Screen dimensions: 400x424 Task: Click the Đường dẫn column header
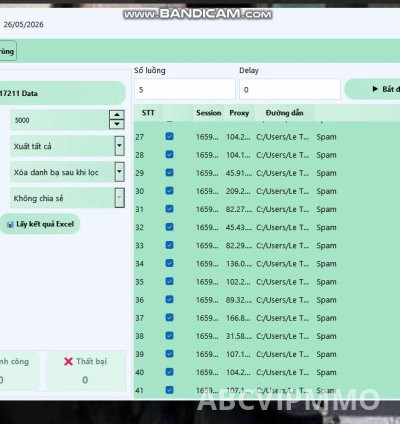tap(284, 113)
